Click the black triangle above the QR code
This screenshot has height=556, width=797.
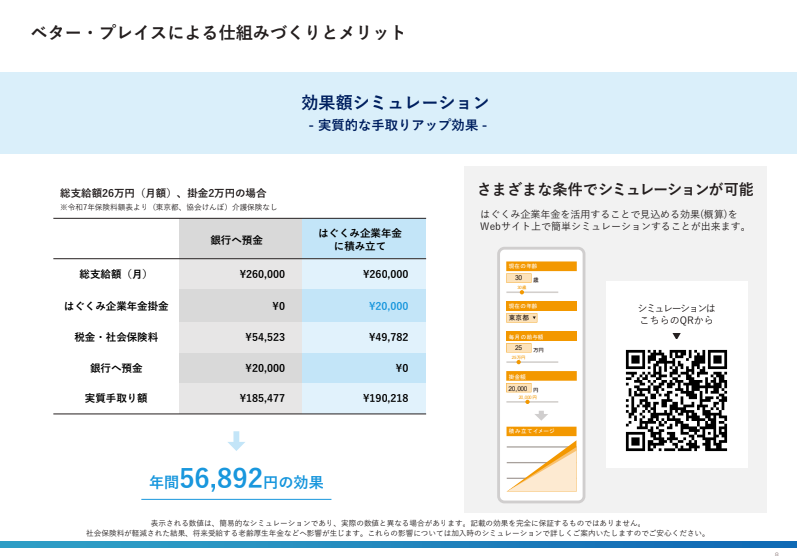676,336
